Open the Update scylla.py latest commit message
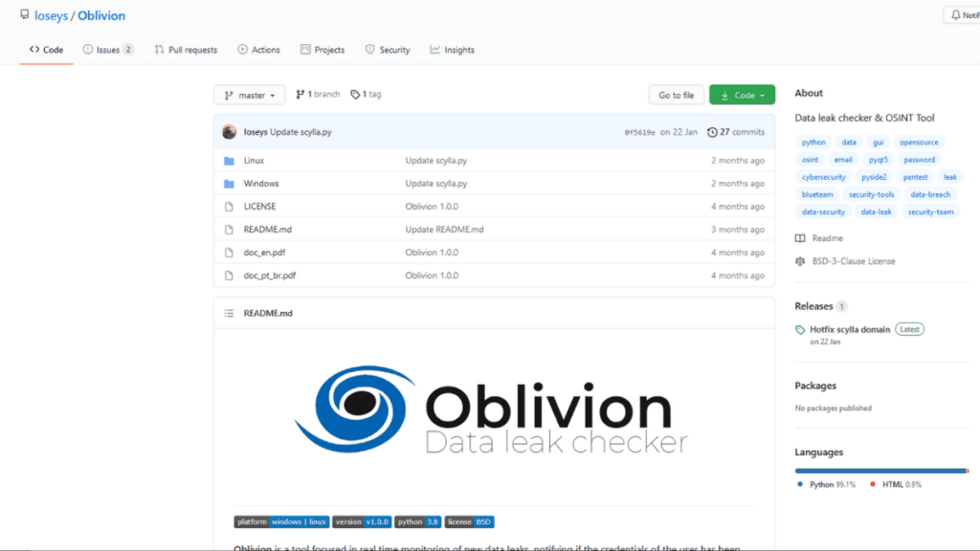Screen dimensions: 980x551 pyautogui.click(x=301, y=132)
